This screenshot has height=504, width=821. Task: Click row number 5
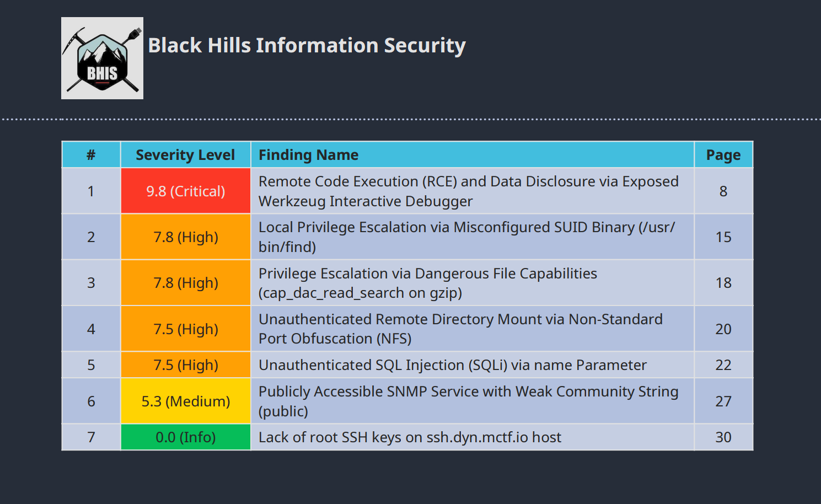coord(91,365)
